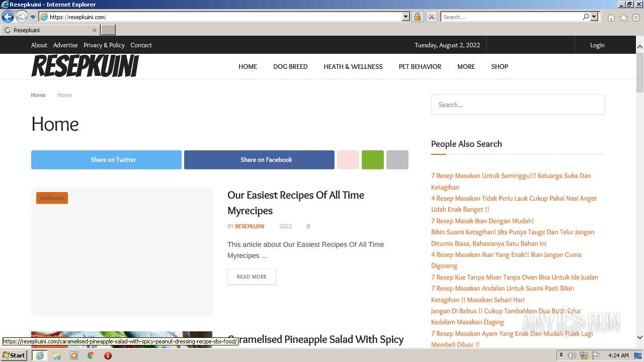Open the pineapple salad article thumbnail
The width and height of the screenshot is (644, 362).
[x=122, y=339]
